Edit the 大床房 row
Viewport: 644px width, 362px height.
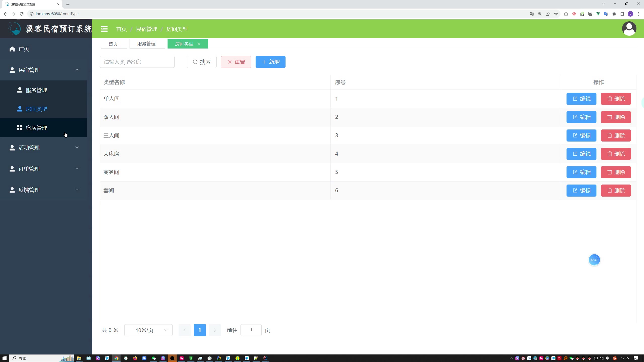click(581, 154)
